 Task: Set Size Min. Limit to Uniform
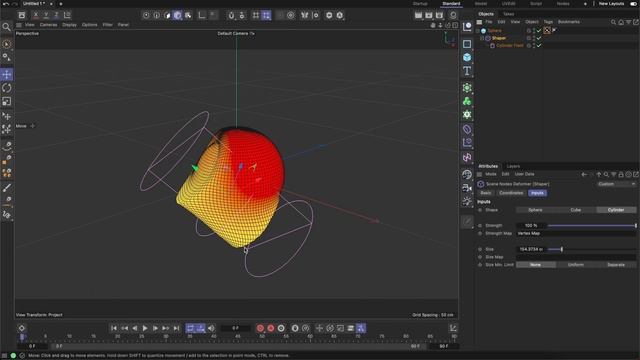[576, 265]
